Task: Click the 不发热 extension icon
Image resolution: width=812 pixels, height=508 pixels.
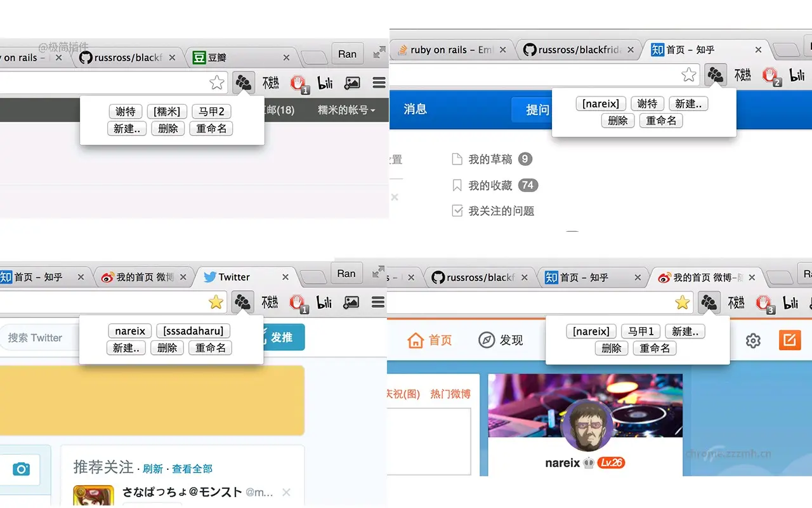Action: (x=270, y=83)
